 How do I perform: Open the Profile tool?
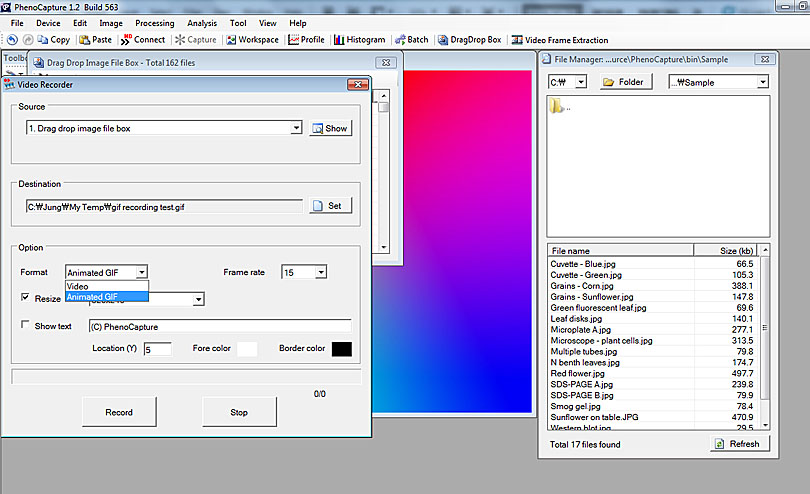pos(306,40)
